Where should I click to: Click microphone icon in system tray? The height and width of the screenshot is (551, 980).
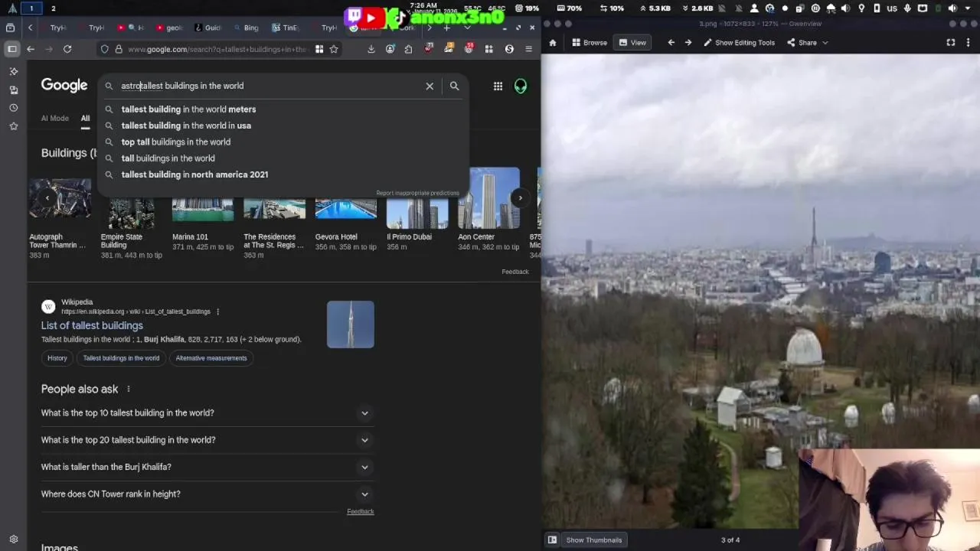coord(907,8)
